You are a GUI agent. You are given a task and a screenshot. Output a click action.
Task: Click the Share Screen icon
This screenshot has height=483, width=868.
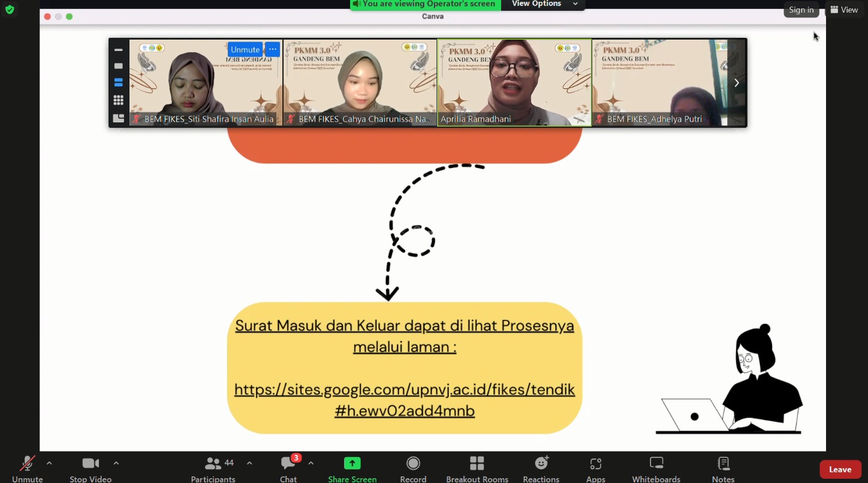pyautogui.click(x=352, y=464)
